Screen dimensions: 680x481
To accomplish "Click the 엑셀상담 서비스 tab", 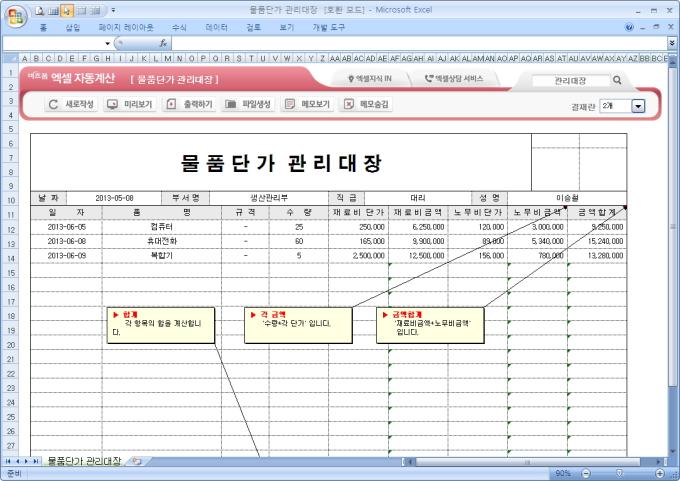I will (454, 79).
